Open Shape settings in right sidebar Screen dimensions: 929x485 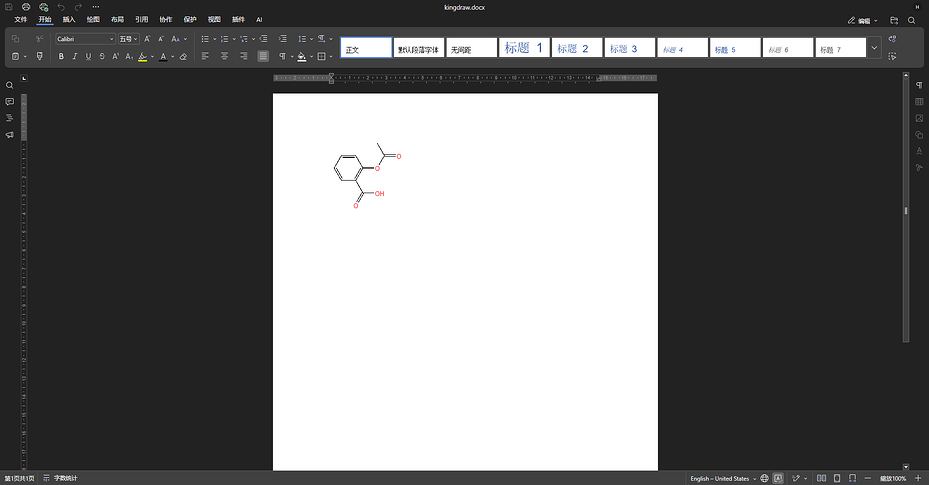[919, 135]
